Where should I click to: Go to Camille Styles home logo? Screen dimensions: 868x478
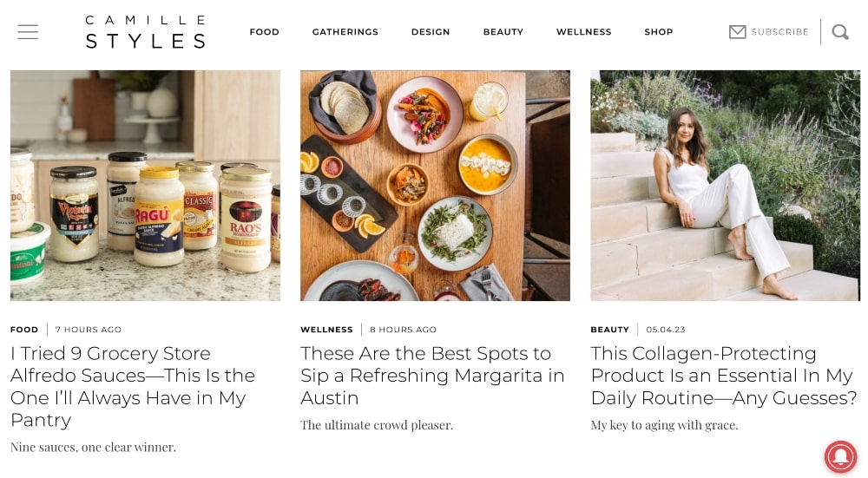click(146, 32)
